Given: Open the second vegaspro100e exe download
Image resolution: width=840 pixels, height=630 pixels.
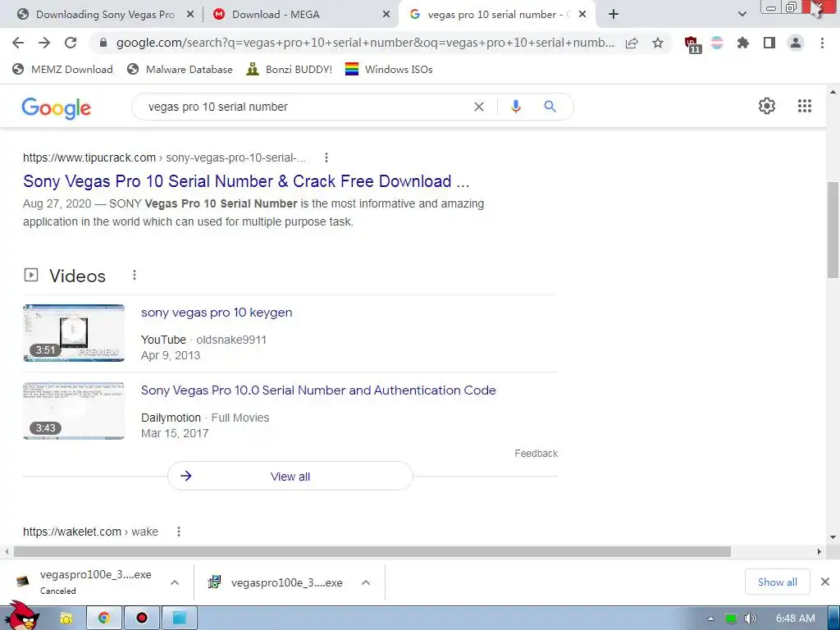Looking at the screenshot, I should (277, 582).
